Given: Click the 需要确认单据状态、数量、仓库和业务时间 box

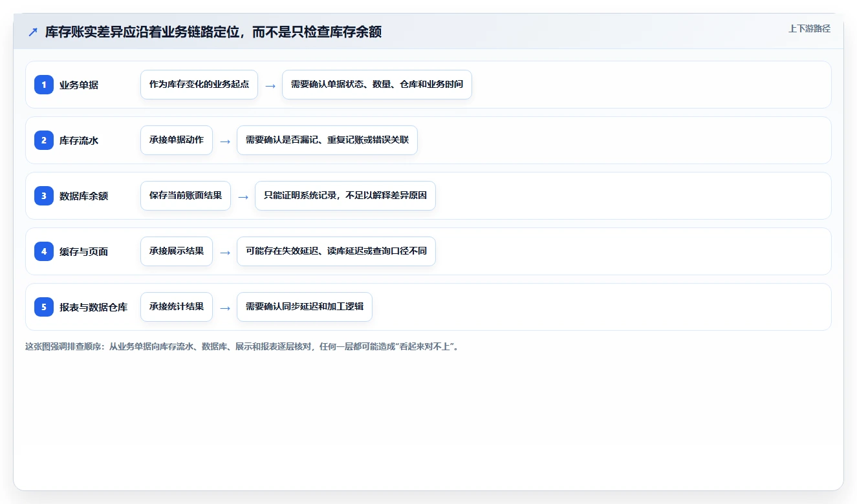Looking at the screenshot, I should click(377, 85).
